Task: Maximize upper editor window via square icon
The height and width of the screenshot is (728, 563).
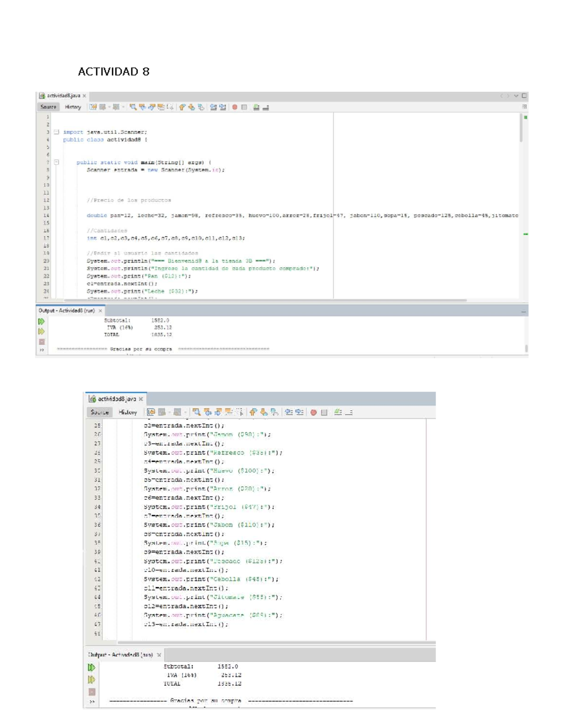Action: 524,96
